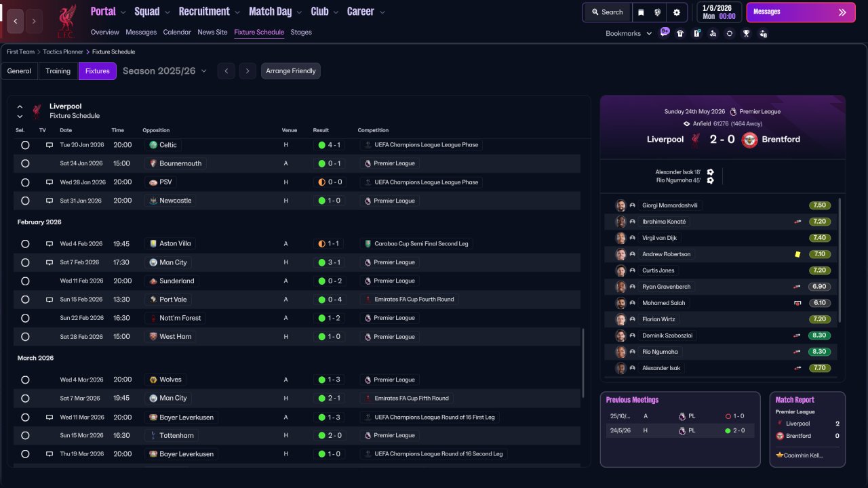Select the Newcastle fixture radio button
The width and height of the screenshot is (868, 488).
coord(25,201)
